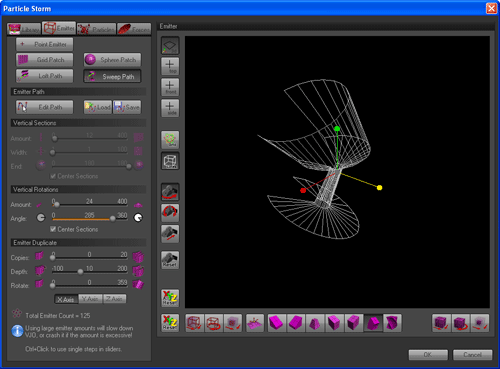The height and width of the screenshot is (369, 500).
Task: Select the front view button
Action: tap(170, 87)
